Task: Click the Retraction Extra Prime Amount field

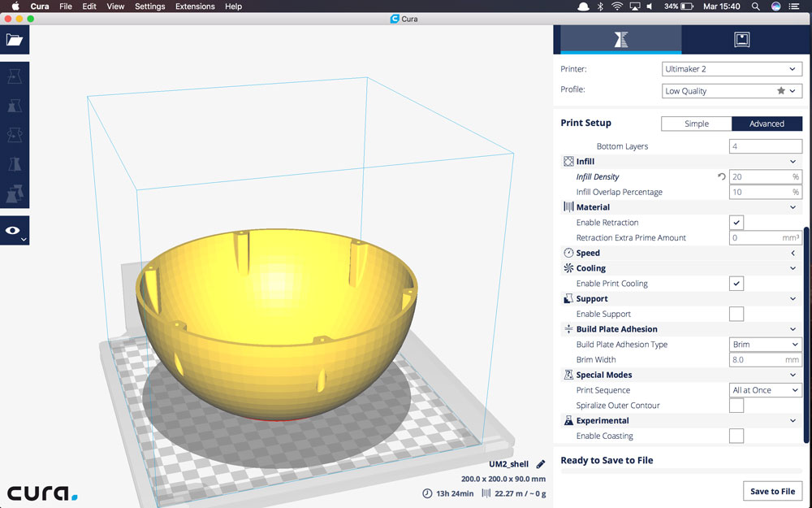Action: (766, 237)
